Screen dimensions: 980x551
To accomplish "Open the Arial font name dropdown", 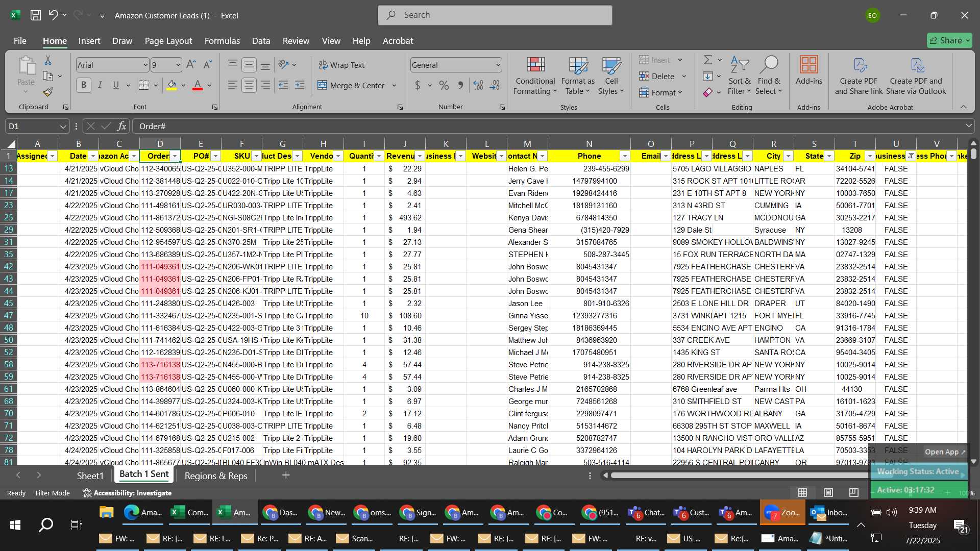I will (145, 65).
